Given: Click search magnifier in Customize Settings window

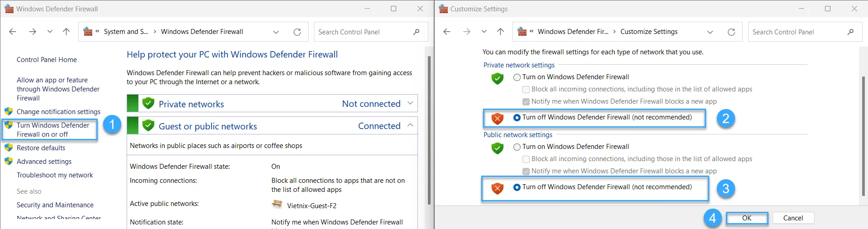Looking at the screenshot, I should click(850, 32).
